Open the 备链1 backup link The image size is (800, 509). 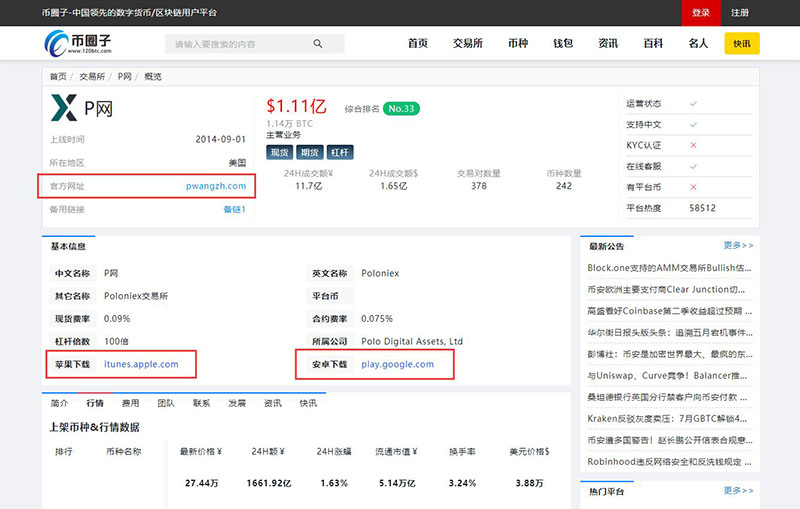pos(235,209)
